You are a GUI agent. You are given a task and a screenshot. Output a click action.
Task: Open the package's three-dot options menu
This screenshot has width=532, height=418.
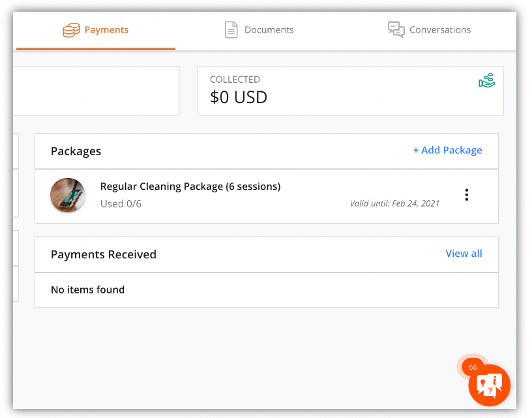466,195
